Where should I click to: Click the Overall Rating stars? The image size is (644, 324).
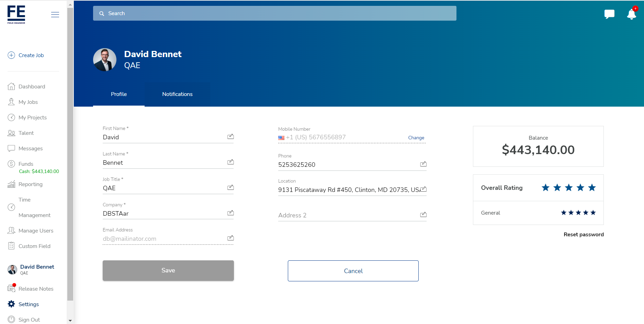point(568,187)
